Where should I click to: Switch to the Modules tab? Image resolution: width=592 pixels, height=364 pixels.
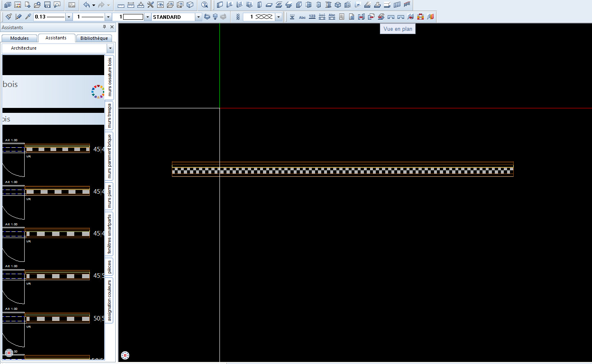click(19, 38)
